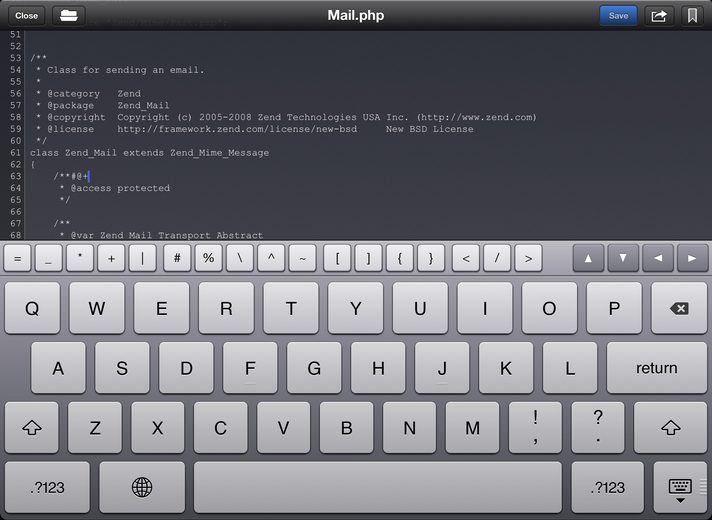Tap the space bar
This screenshot has width=712, height=520.
click(x=378, y=487)
